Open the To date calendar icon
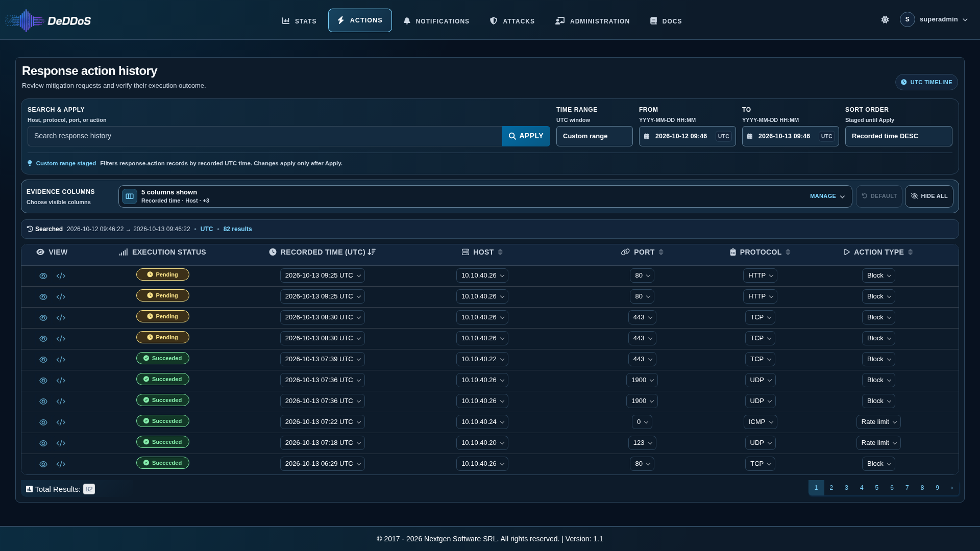 click(750, 136)
